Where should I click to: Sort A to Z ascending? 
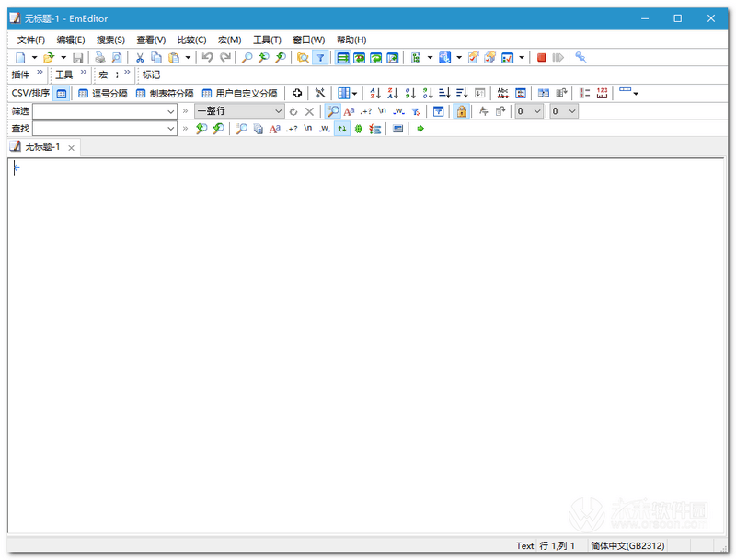(x=374, y=93)
